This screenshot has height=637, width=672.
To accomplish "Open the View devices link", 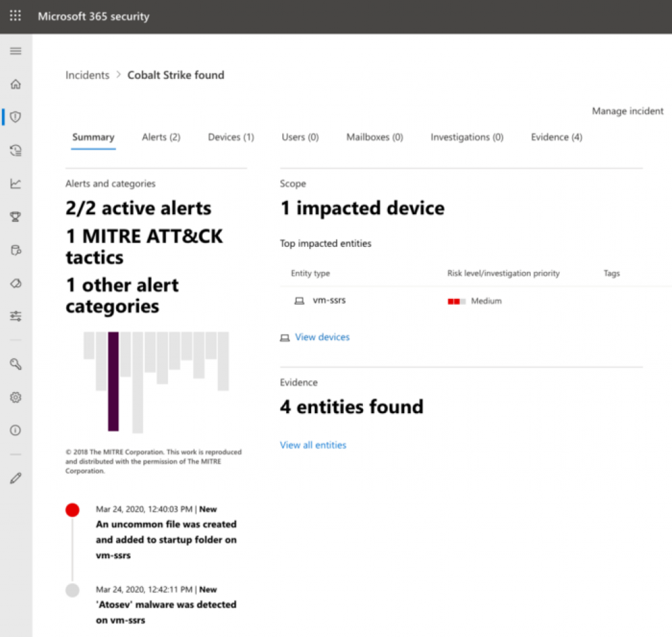I will point(322,337).
